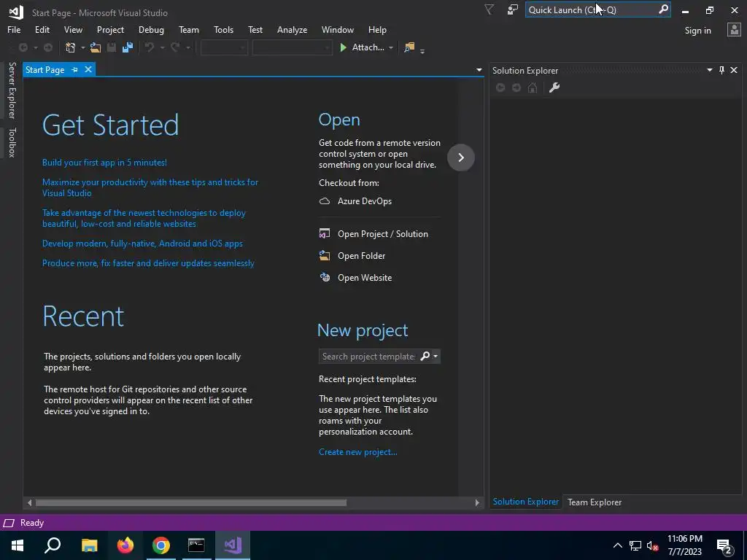Image resolution: width=747 pixels, height=560 pixels.
Task: Click the Find in Files toolbar icon
Action: [x=409, y=47]
